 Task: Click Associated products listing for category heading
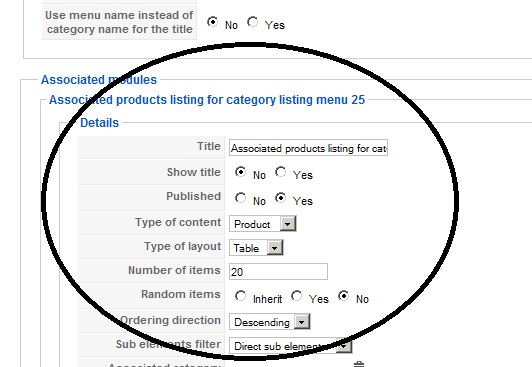[x=207, y=100]
